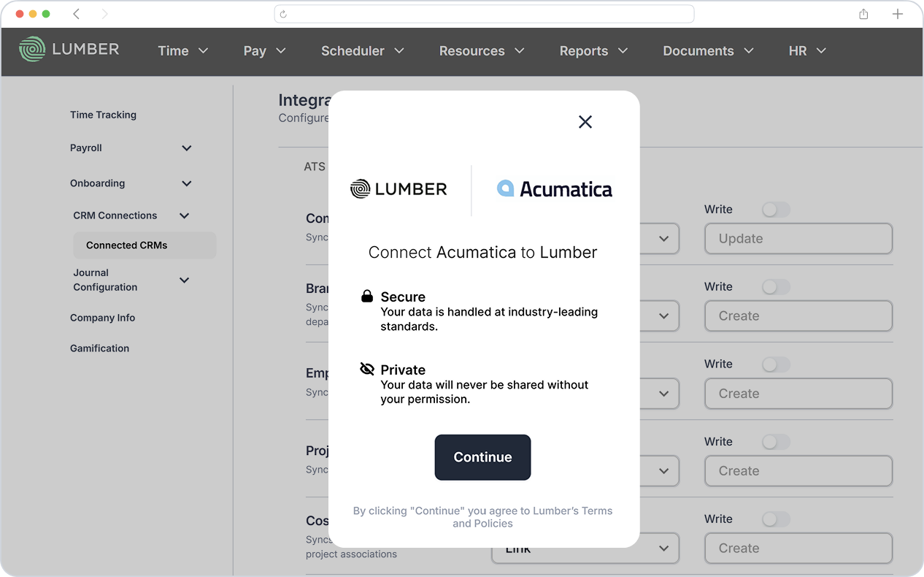This screenshot has width=924, height=577.
Task: Click the Continue button
Action: coord(482,457)
